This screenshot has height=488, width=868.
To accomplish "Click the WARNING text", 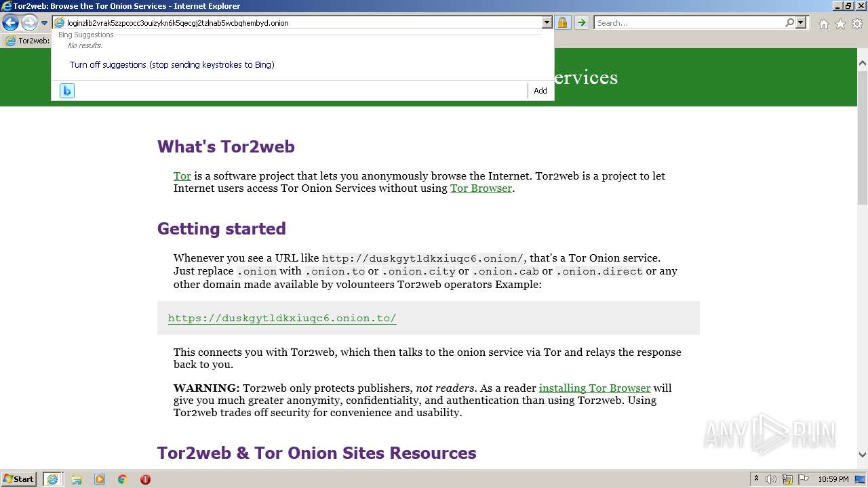I will [x=206, y=388].
